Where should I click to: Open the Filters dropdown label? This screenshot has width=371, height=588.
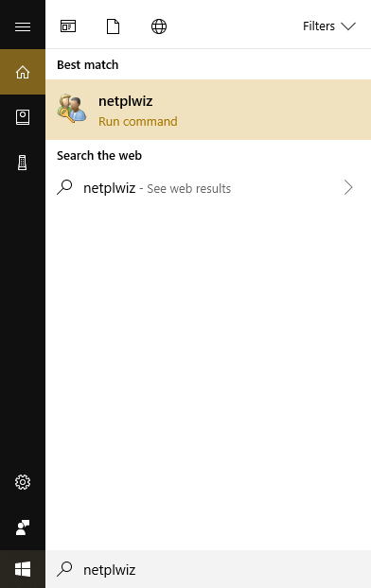click(x=318, y=26)
